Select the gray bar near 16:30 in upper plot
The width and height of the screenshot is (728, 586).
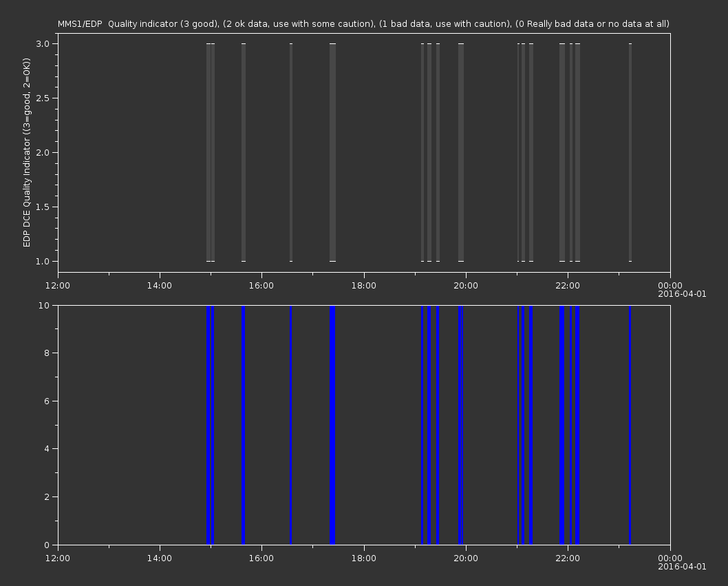[x=291, y=152]
